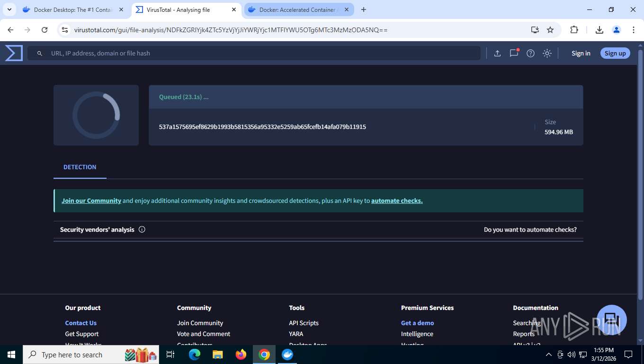Open YARA footer link
The width and height of the screenshot is (644, 364).
pos(296,334)
